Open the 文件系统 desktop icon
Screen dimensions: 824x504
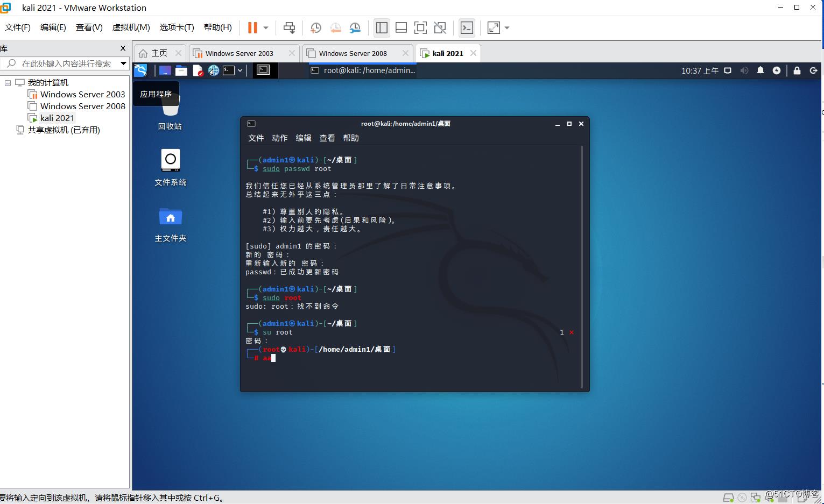click(x=170, y=168)
